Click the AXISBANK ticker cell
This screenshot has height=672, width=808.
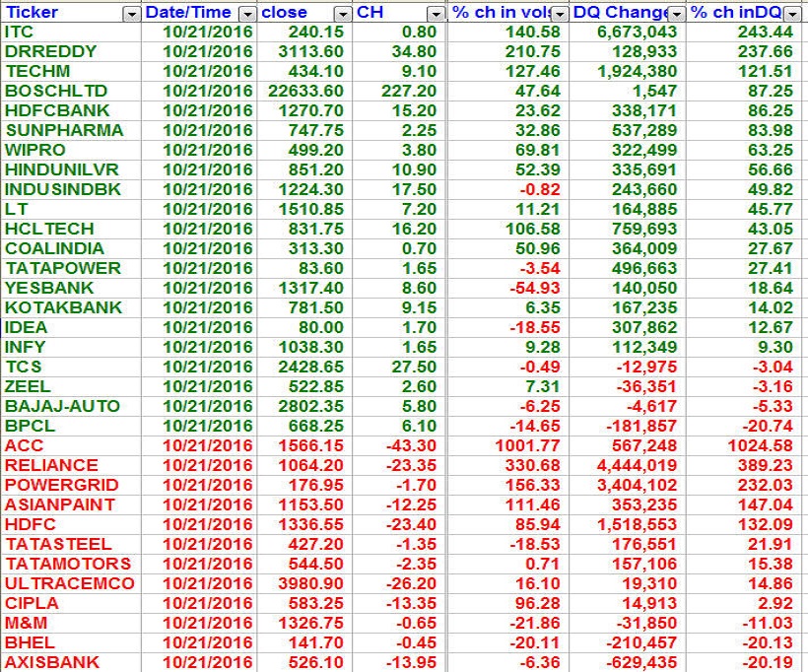point(52,662)
